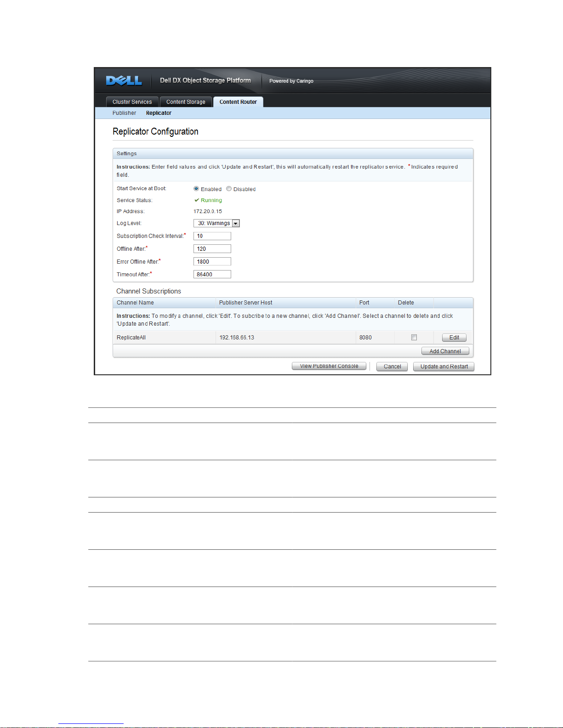Click the green Running status checkmark
563x728 pixels.
point(197,200)
